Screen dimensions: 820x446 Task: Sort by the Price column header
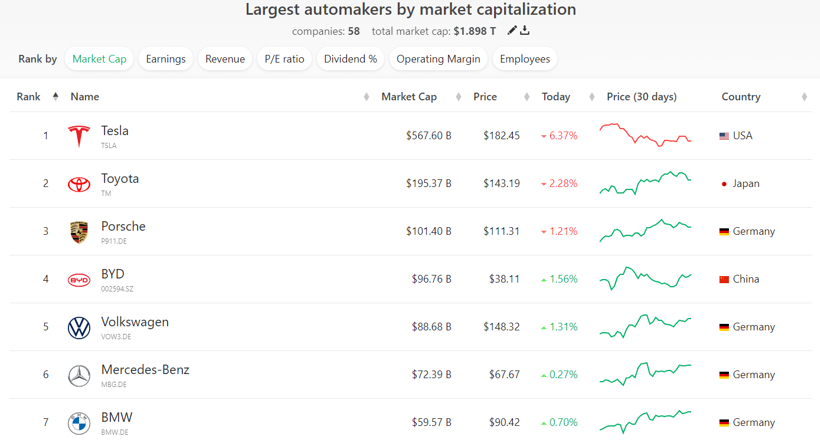485,97
